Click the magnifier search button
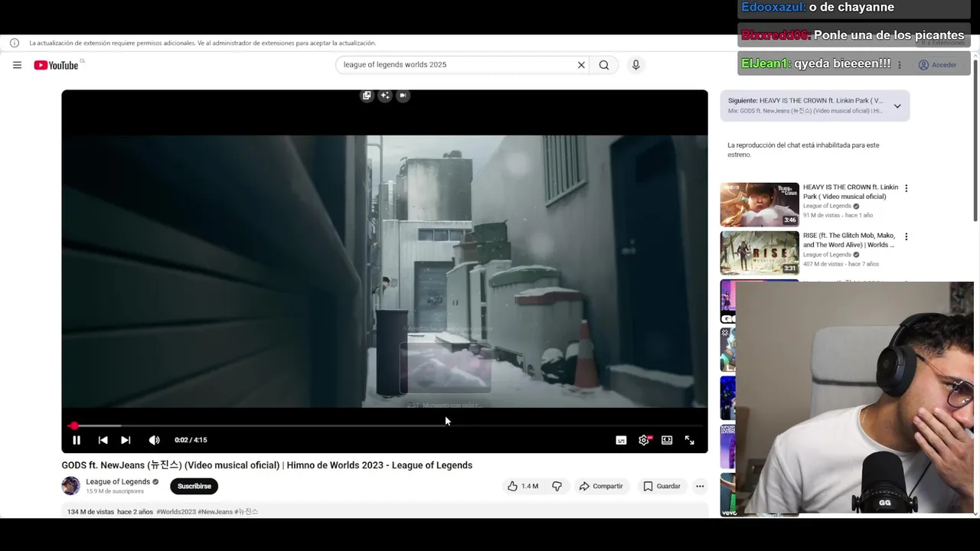Viewport: 980px width, 551px height. click(604, 65)
